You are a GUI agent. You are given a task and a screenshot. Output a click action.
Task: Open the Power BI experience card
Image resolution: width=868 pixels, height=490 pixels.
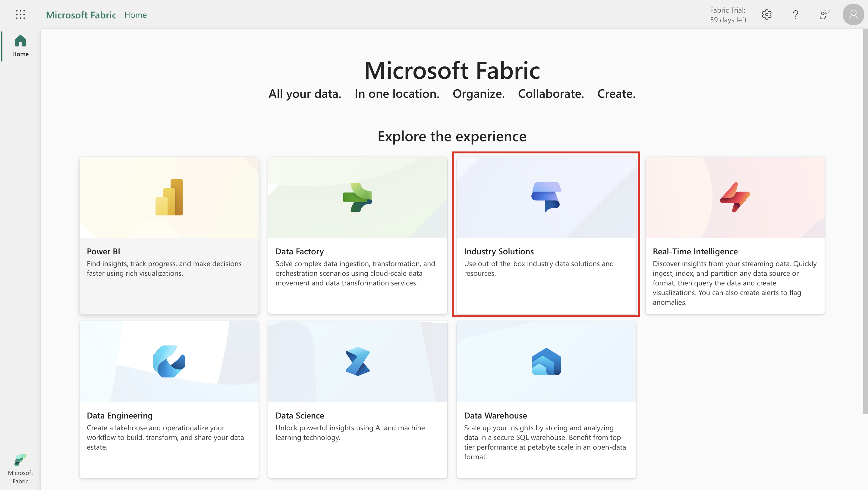[x=169, y=235]
